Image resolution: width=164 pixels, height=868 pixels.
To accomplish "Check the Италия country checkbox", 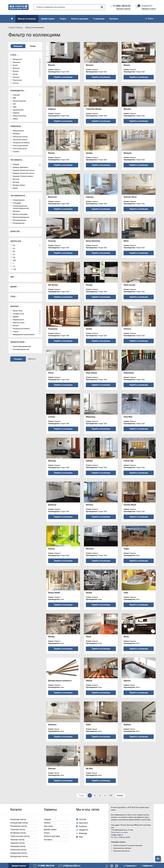I will click(x=11, y=71).
